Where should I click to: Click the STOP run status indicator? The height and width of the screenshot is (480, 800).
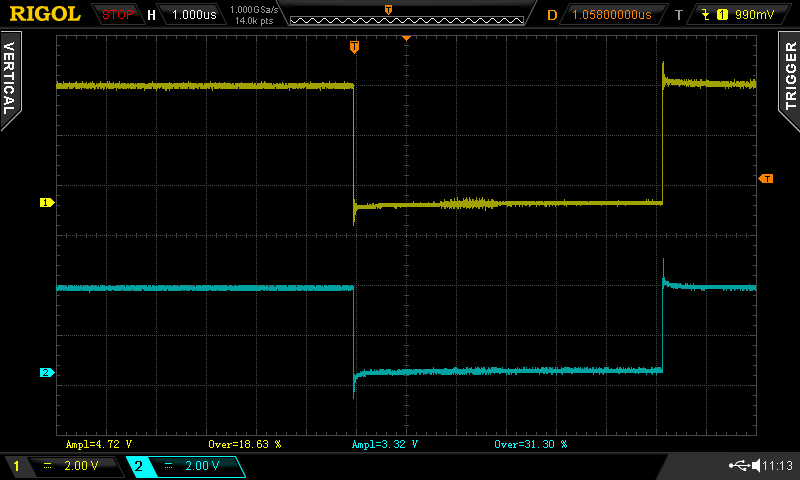tap(117, 15)
